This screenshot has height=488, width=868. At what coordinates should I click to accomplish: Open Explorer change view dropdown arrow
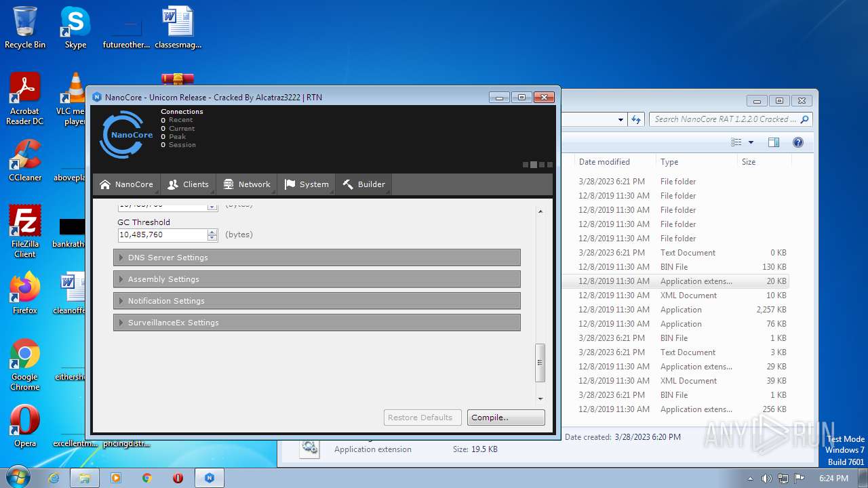pyautogui.click(x=751, y=142)
